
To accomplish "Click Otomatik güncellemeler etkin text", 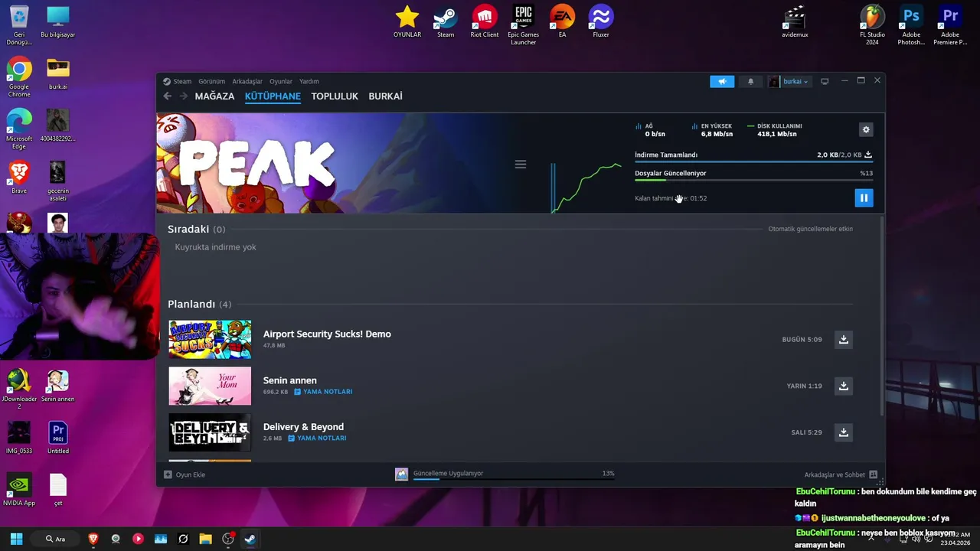I will (x=810, y=229).
